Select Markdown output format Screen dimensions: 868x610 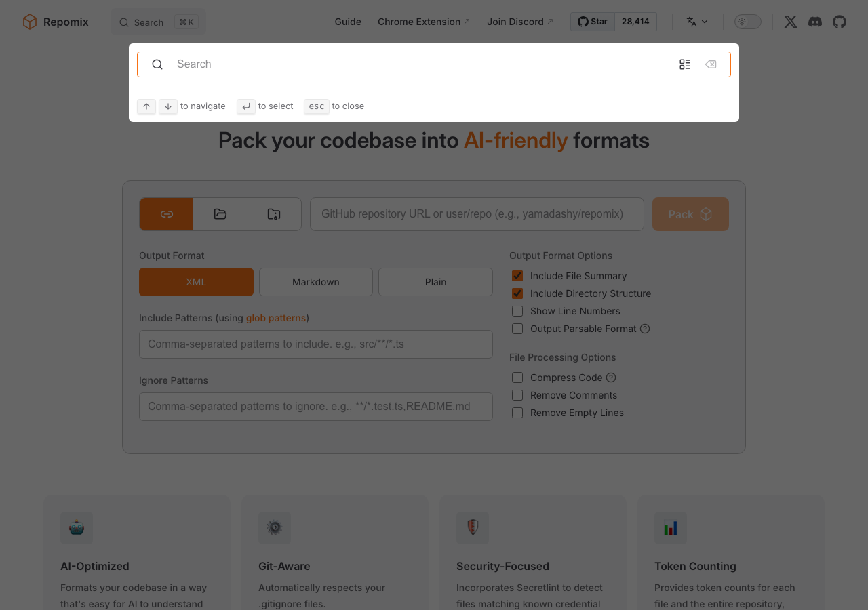(x=316, y=282)
